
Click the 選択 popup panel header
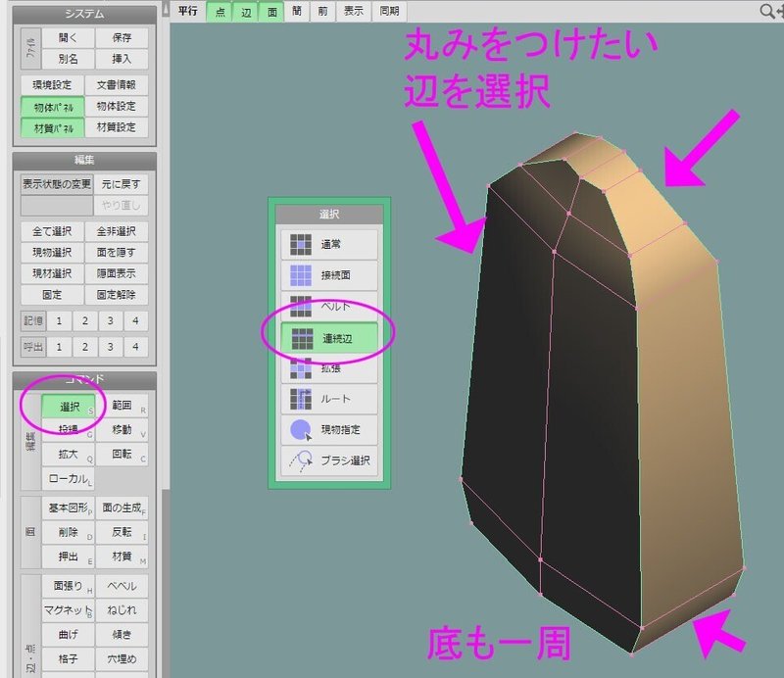click(x=329, y=215)
